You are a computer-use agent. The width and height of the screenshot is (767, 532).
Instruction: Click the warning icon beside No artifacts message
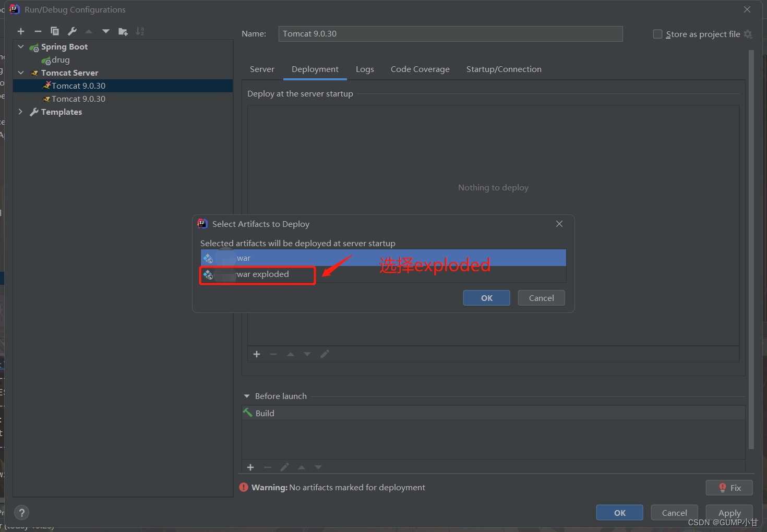click(x=244, y=487)
